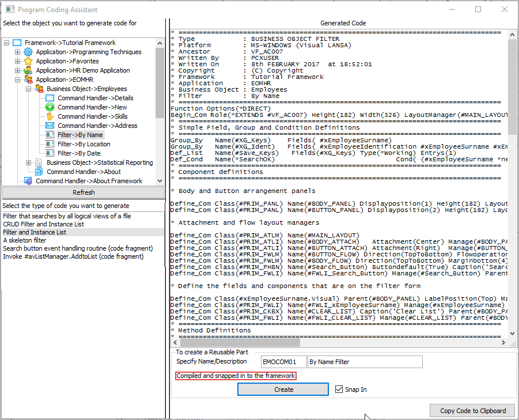Image resolution: width=519 pixels, height=420 pixels.
Task: Click the Details command handler icon
Action: coord(50,98)
